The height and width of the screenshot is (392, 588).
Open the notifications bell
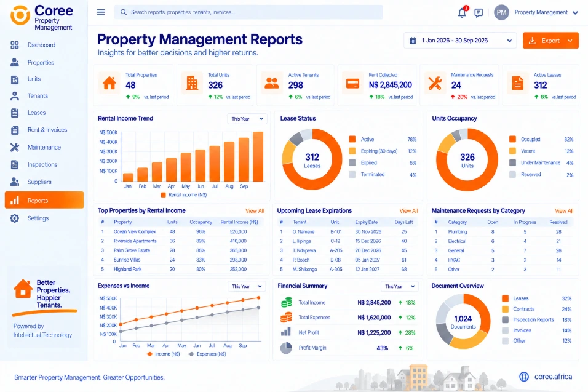pyautogui.click(x=463, y=12)
